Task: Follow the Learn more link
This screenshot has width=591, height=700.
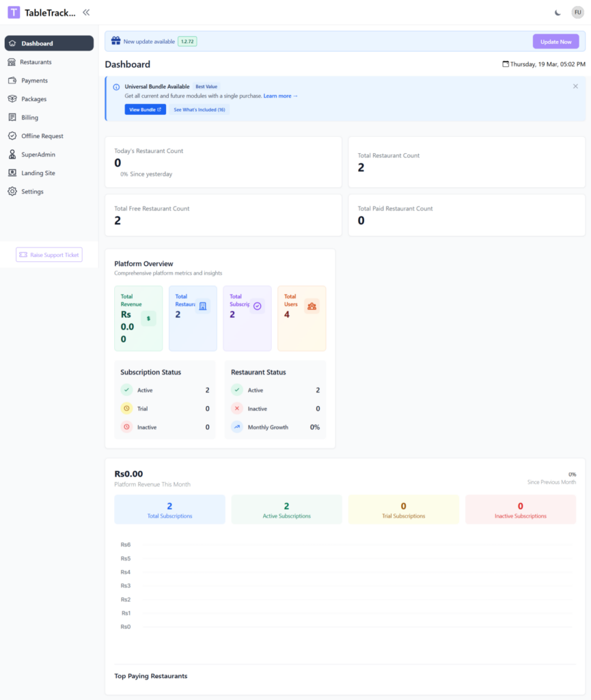Action: [x=281, y=96]
